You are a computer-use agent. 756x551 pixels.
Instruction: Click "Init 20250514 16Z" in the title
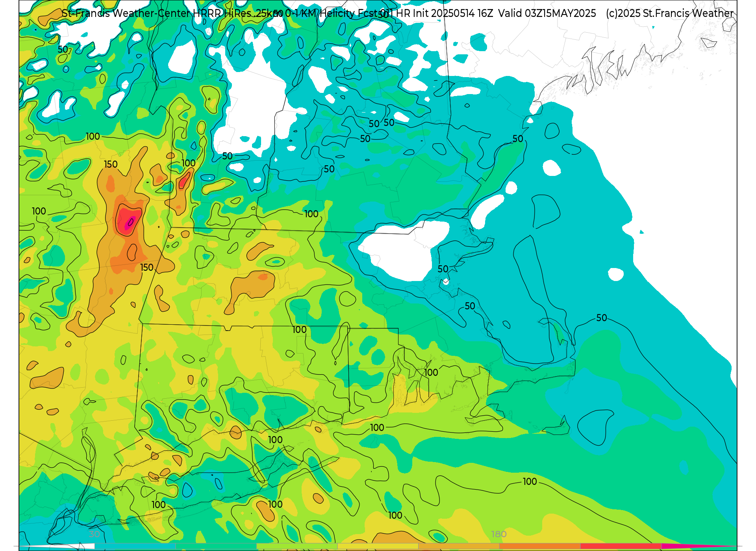click(x=453, y=13)
